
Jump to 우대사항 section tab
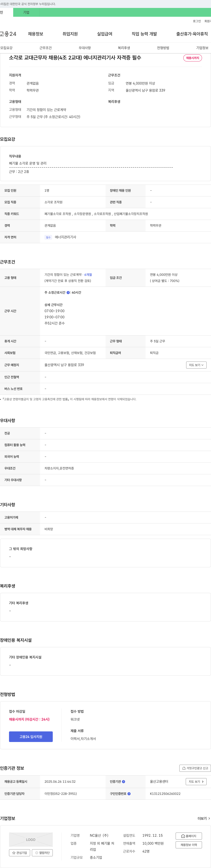point(85,48)
